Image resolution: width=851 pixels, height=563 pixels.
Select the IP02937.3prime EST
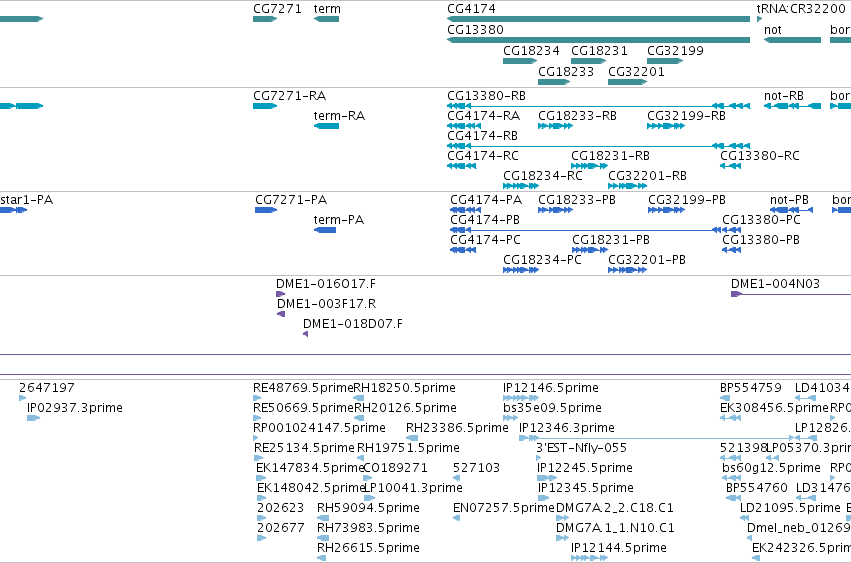click(x=34, y=418)
